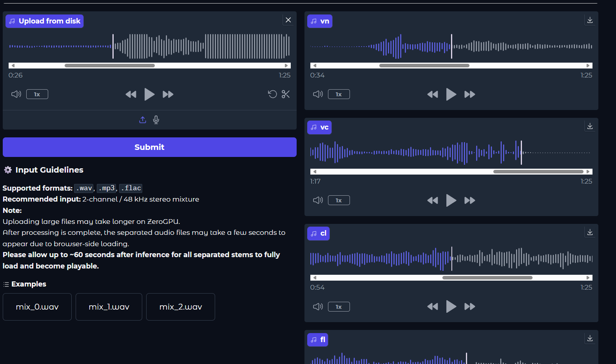Mute the uploaded audio volume
This screenshot has width=616, height=364.
coord(16,94)
